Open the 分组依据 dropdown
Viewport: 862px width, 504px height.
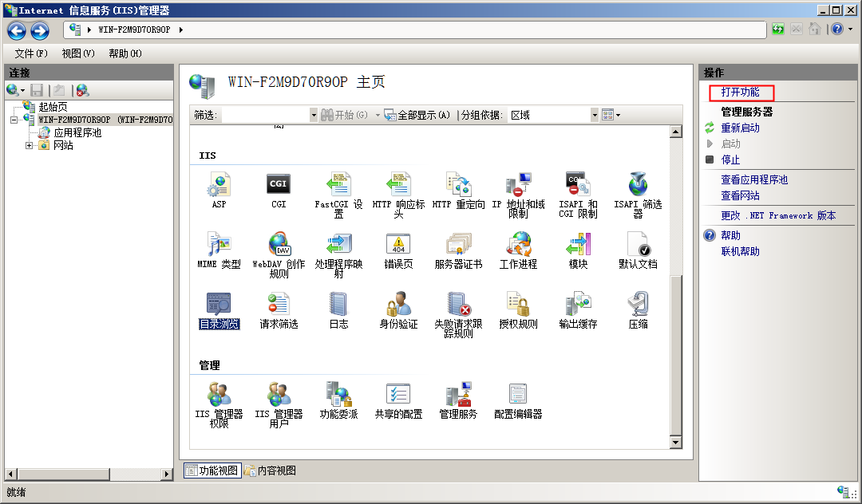[x=594, y=116]
